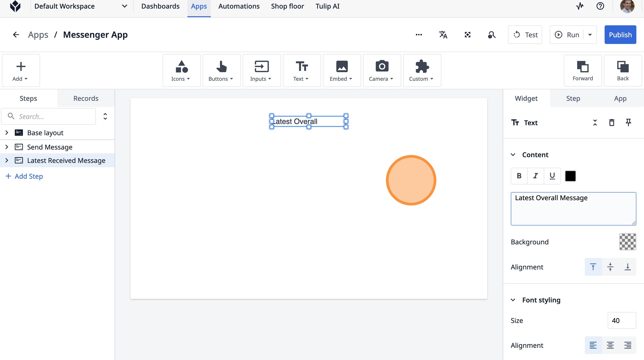
Task: Open the Run options dropdown arrow
Action: point(590,35)
